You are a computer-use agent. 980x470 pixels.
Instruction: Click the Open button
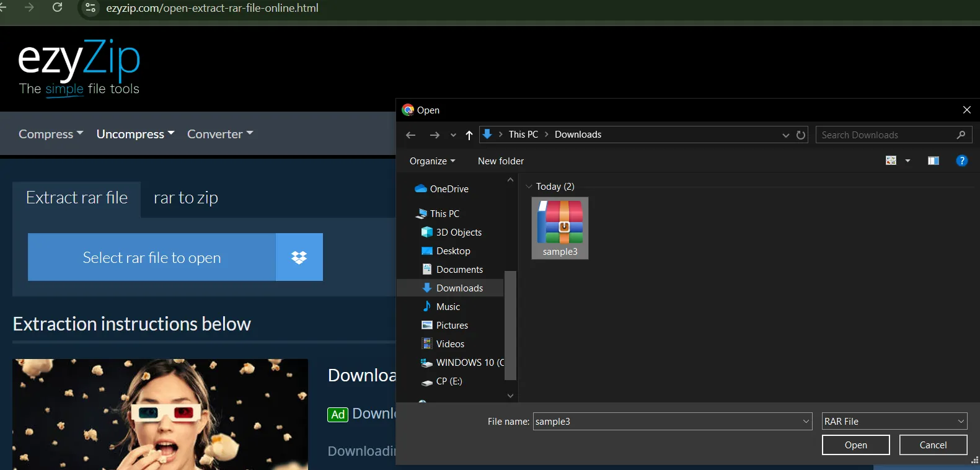(855, 445)
